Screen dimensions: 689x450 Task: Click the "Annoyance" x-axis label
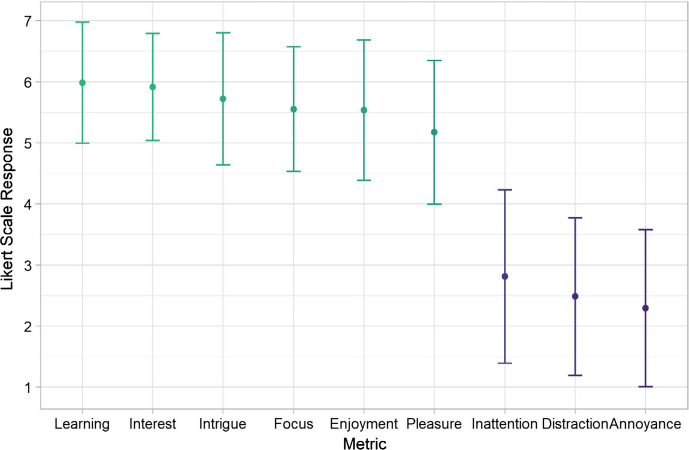[646, 424]
